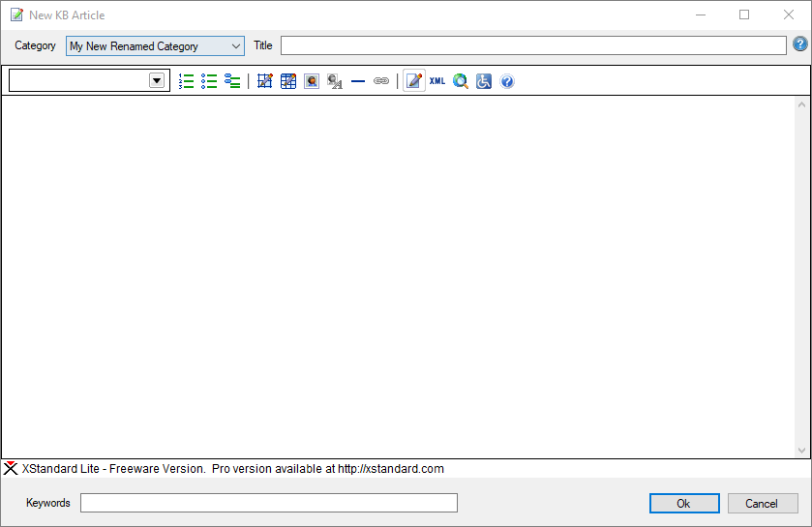Insert a horizontal line separator
Screen dimensions: 812x527
click(358, 81)
